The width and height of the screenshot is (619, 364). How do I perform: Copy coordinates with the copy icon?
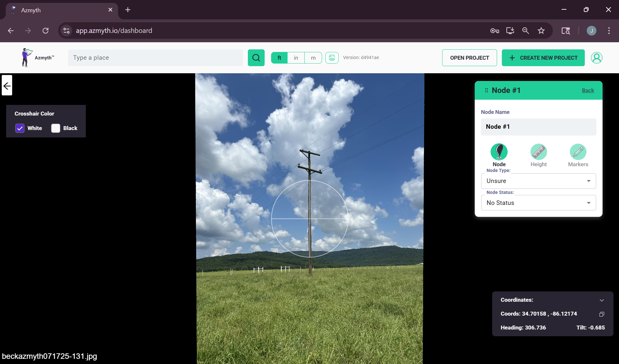coord(602,314)
